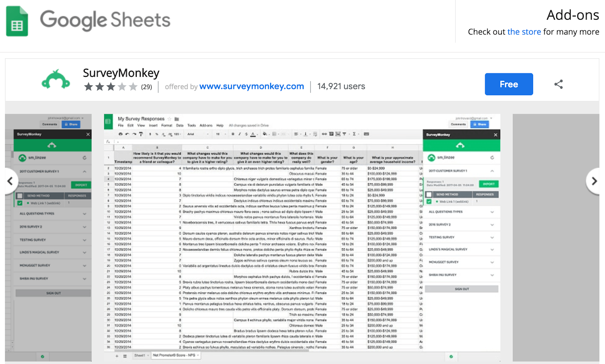
Task: Click Insert link icon in center preview
Action: [324, 134]
